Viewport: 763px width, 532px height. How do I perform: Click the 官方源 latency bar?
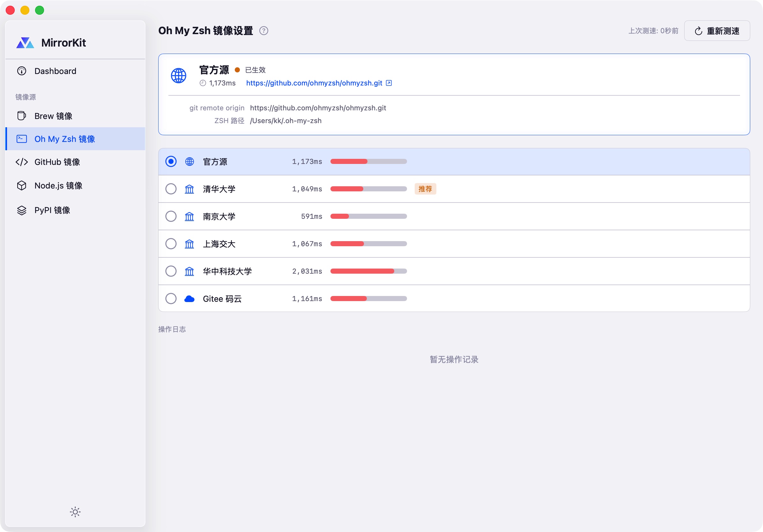368,162
